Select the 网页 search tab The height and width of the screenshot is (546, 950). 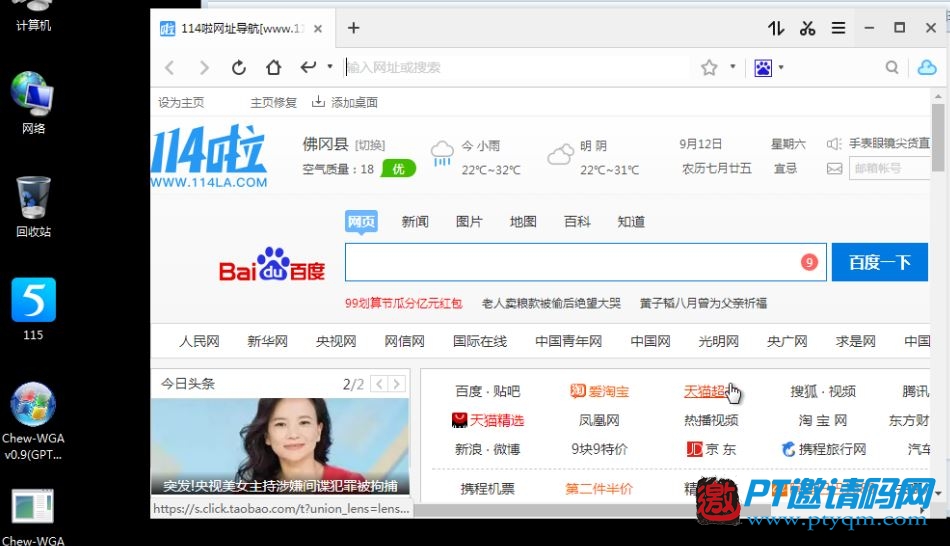click(x=361, y=222)
